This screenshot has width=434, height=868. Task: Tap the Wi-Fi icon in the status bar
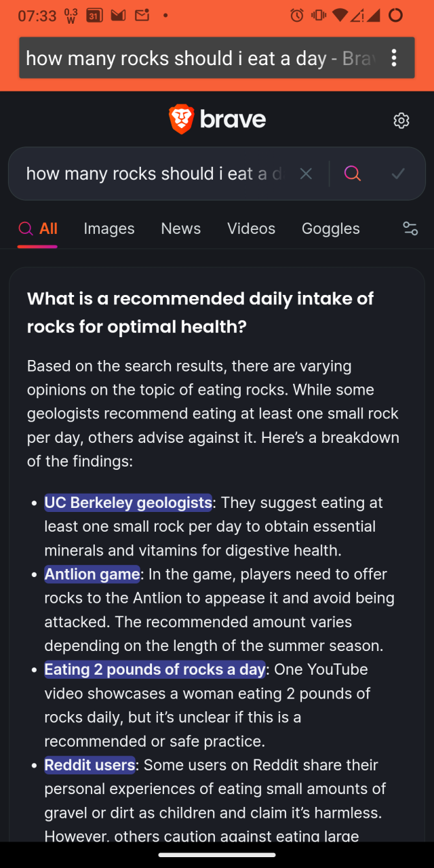[x=337, y=15]
